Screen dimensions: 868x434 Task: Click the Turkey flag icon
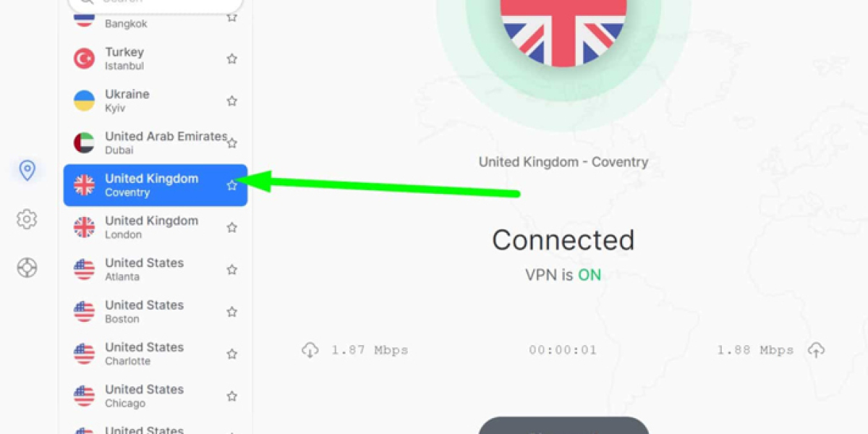point(84,59)
